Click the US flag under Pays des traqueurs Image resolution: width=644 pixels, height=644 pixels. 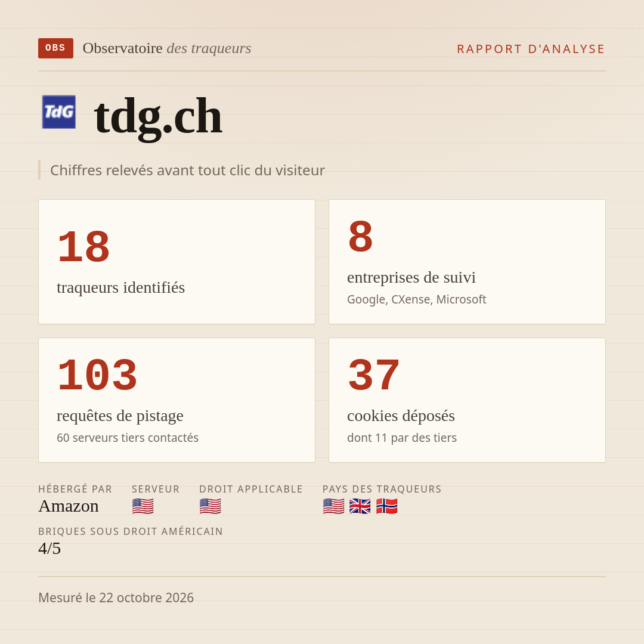pos(333,506)
